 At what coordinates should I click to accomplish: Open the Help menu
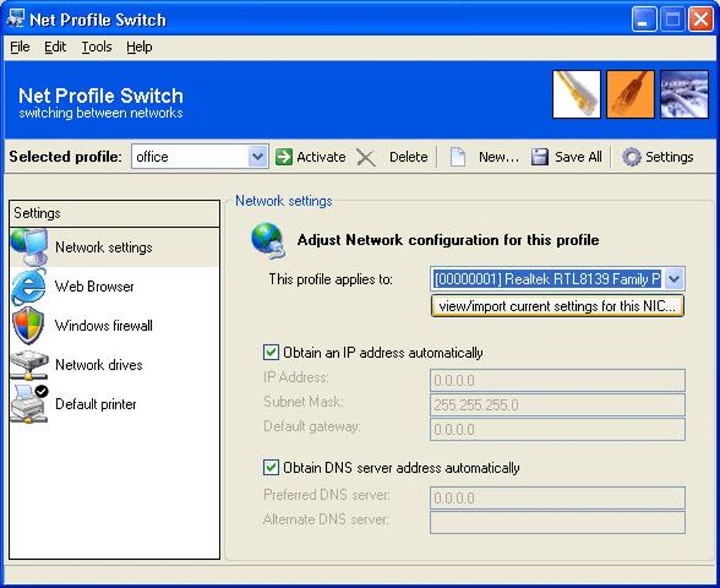(139, 47)
